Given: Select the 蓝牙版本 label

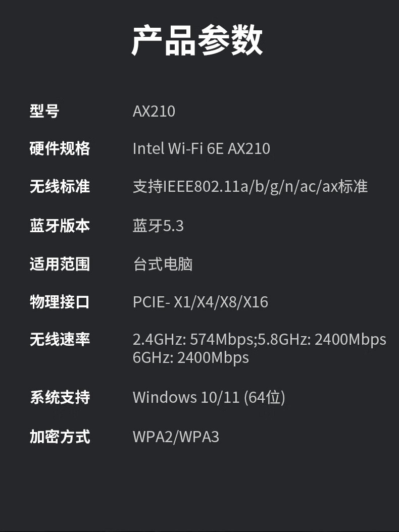Looking at the screenshot, I should [60, 226].
